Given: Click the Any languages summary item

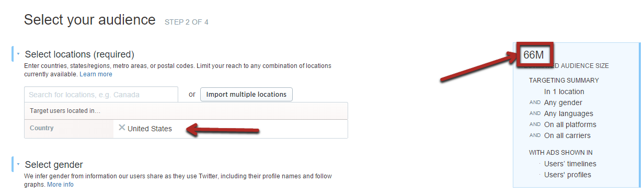Looking at the screenshot, I should point(569,113).
